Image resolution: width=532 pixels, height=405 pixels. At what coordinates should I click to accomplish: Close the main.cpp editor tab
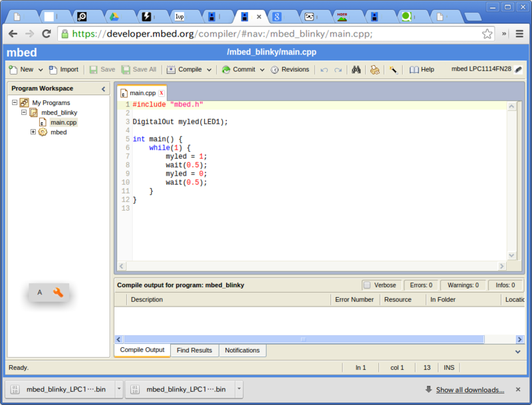point(162,93)
